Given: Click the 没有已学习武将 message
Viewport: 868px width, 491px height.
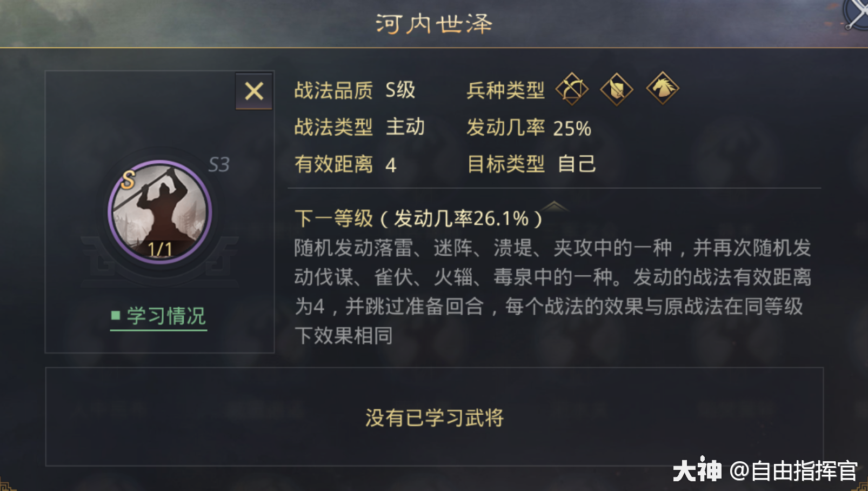Looking at the screenshot, I should coord(434,417).
